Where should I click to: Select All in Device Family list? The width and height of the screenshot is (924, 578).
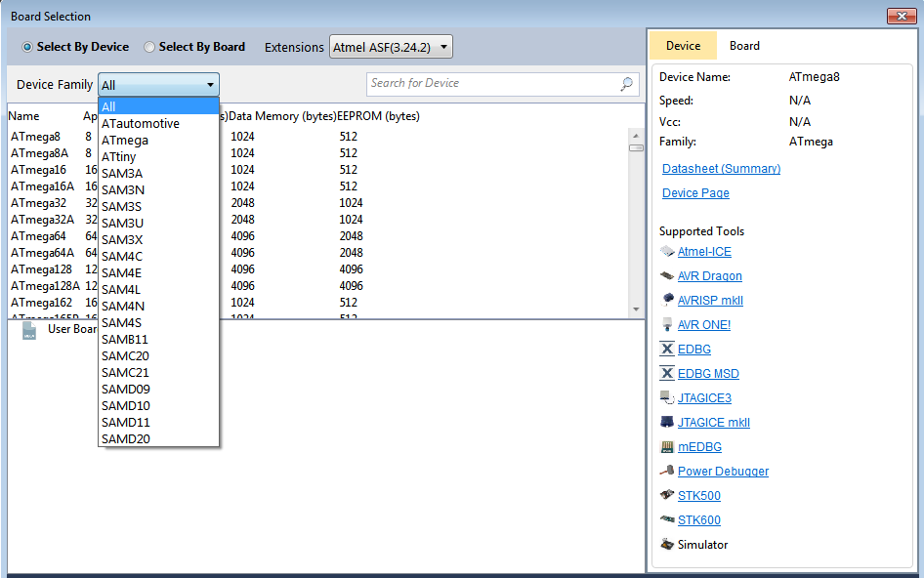point(158,106)
